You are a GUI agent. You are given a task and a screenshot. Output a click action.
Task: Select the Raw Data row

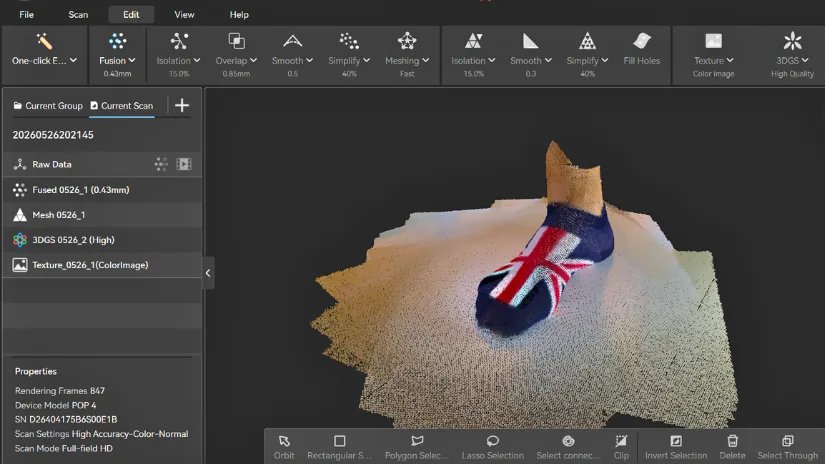pyautogui.click(x=103, y=164)
